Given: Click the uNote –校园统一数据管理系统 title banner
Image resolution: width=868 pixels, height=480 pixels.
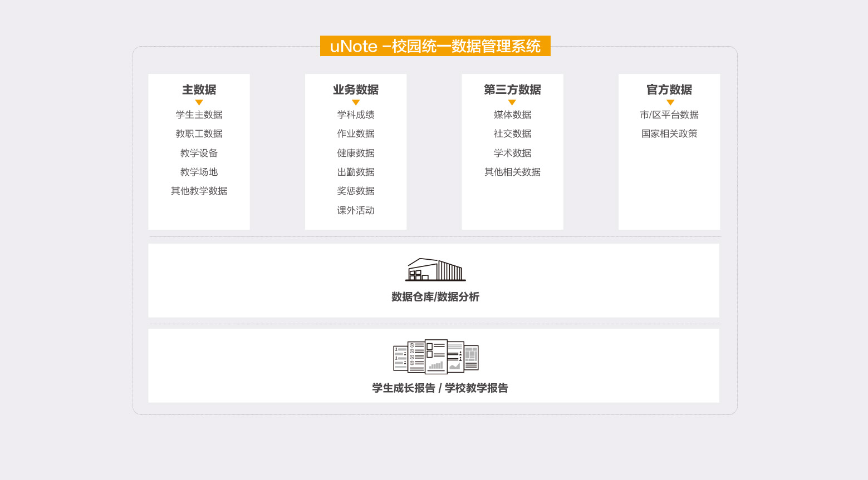Looking at the screenshot, I should click(435, 46).
